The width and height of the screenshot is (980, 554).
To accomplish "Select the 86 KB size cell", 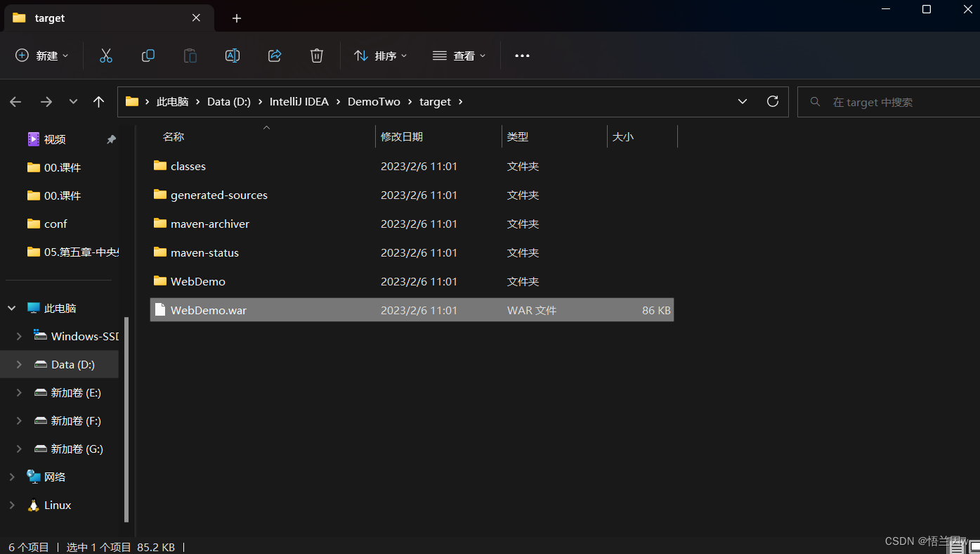I will pos(656,310).
